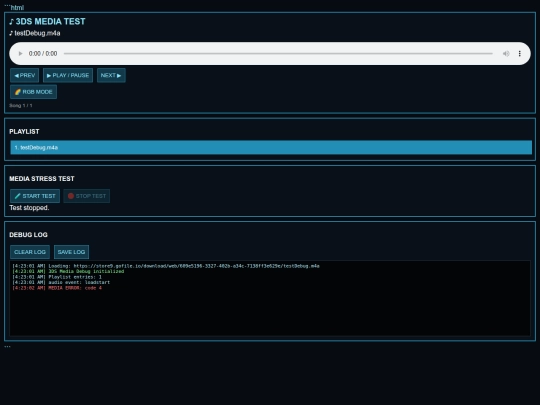Enable RGB MODE
540x405 pixels.
33,92
